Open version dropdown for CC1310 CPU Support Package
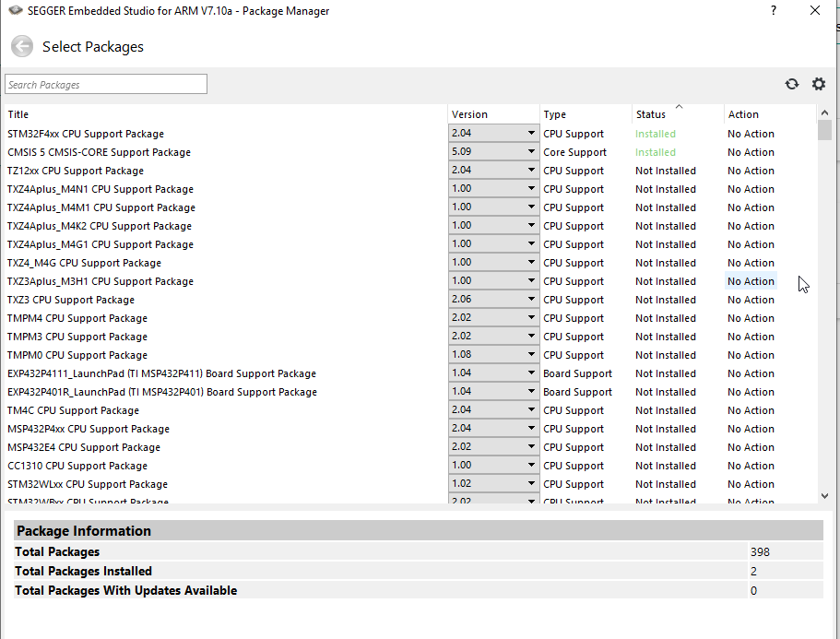Viewport: 840px width, 639px height. coord(493,466)
